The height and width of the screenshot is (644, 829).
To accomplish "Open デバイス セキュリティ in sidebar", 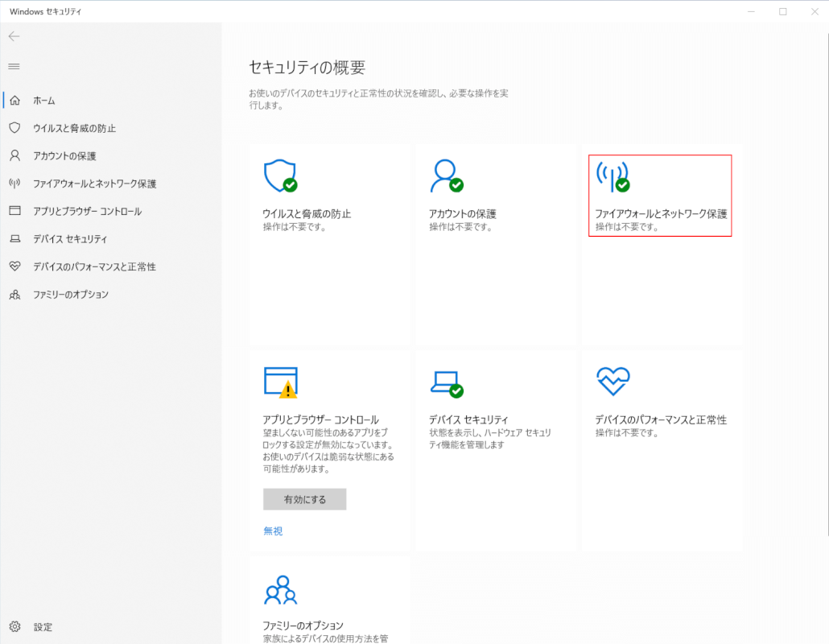I will tap(70, 239).
